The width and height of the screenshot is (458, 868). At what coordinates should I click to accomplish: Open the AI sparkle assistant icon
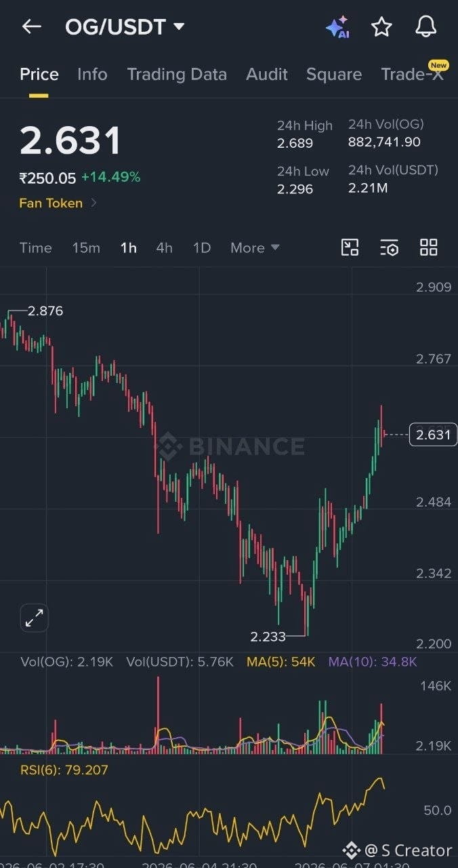337,27
